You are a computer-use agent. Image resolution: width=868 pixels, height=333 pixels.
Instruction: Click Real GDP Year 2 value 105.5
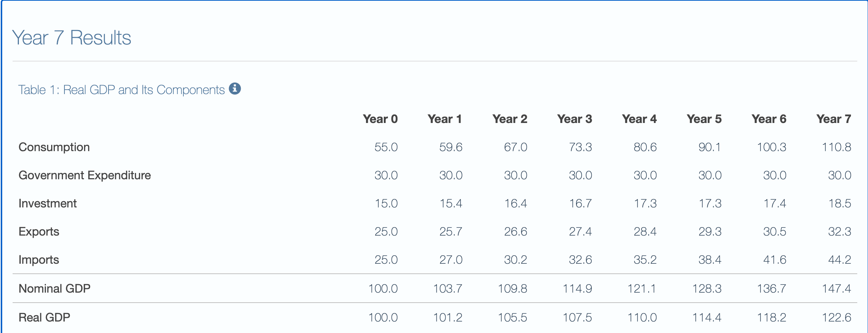click(x=513, y=317)
